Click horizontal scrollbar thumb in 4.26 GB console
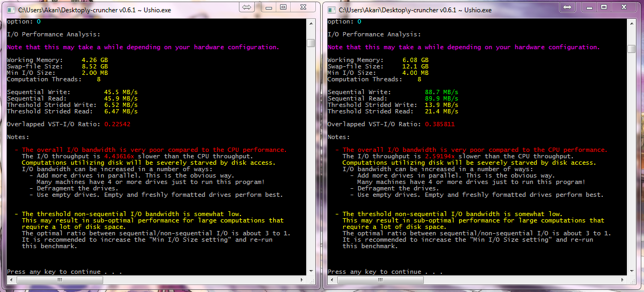The width and height of the screenshot is (644, 292). pyautogui.click(x=59, y=279)
